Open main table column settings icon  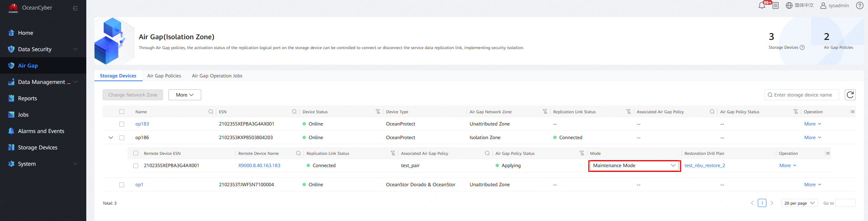coord(853,112)
